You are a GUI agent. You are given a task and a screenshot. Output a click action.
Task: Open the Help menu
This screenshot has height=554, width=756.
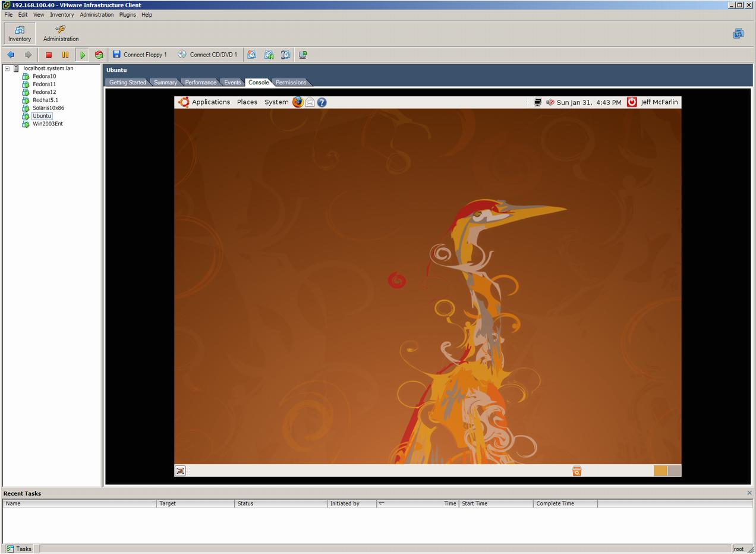pyautogui.click(x=147, y=14)
